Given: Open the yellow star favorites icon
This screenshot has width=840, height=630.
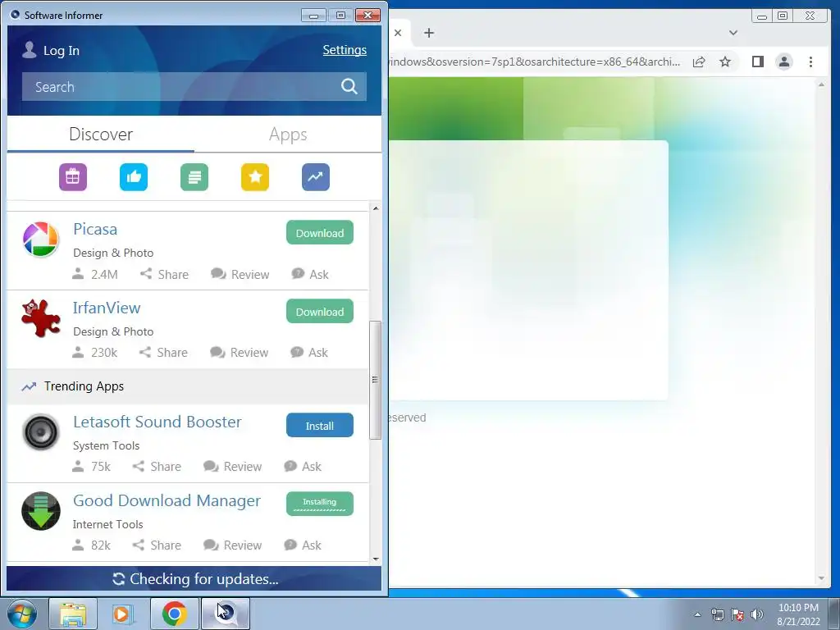Looking at the screenshot, I should [255, 177].
